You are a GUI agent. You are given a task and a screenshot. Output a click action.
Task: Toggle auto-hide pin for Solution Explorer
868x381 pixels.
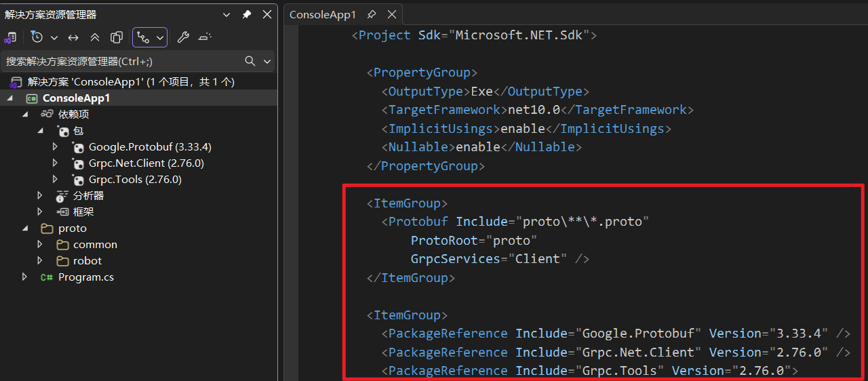coord(247,14)
